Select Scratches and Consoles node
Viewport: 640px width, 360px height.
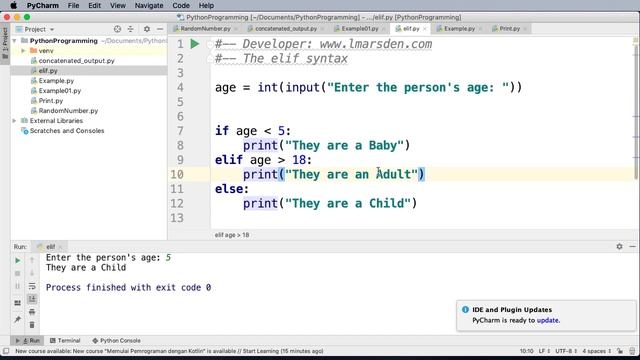coord(67,131)
